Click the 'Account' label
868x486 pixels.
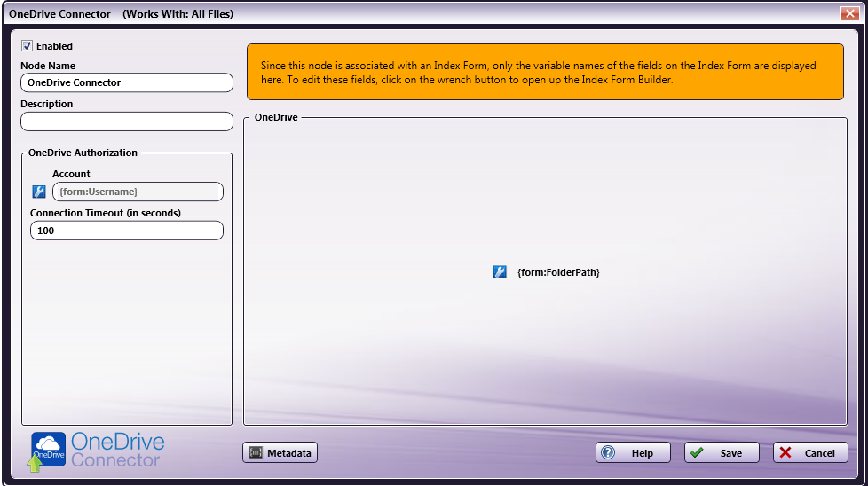pyautogui.click(x=71, y=174)
